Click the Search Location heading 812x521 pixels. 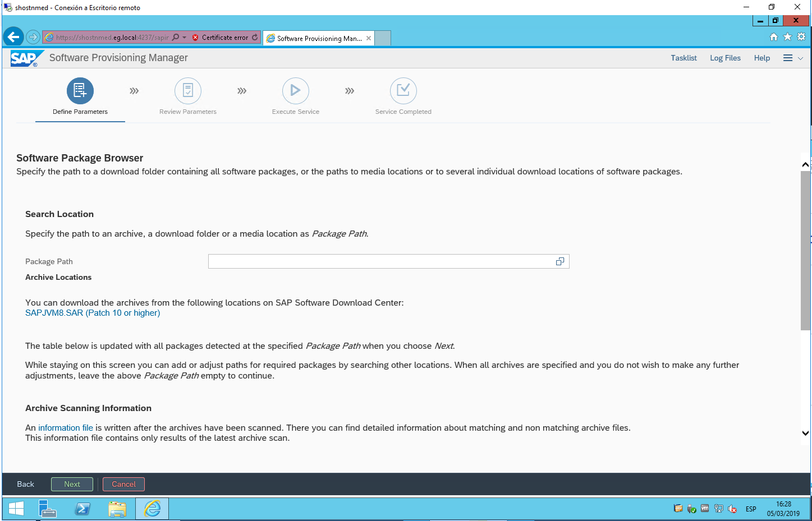[x=59, y=214]
